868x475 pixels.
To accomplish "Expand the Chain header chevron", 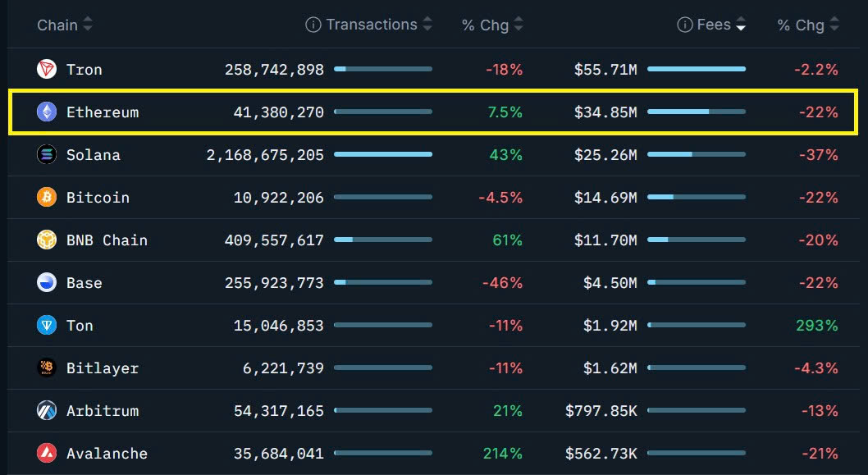I will (x=85, y=25).
